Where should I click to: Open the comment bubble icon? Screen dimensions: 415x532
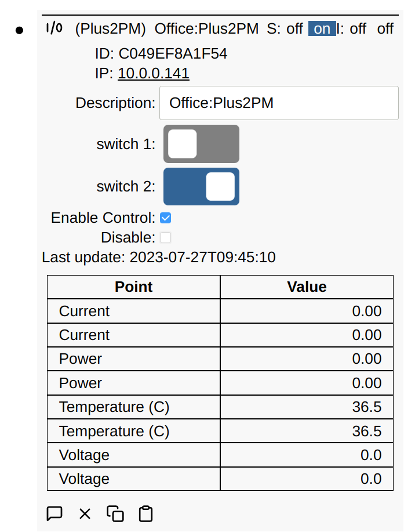click(x=54, y=513)
